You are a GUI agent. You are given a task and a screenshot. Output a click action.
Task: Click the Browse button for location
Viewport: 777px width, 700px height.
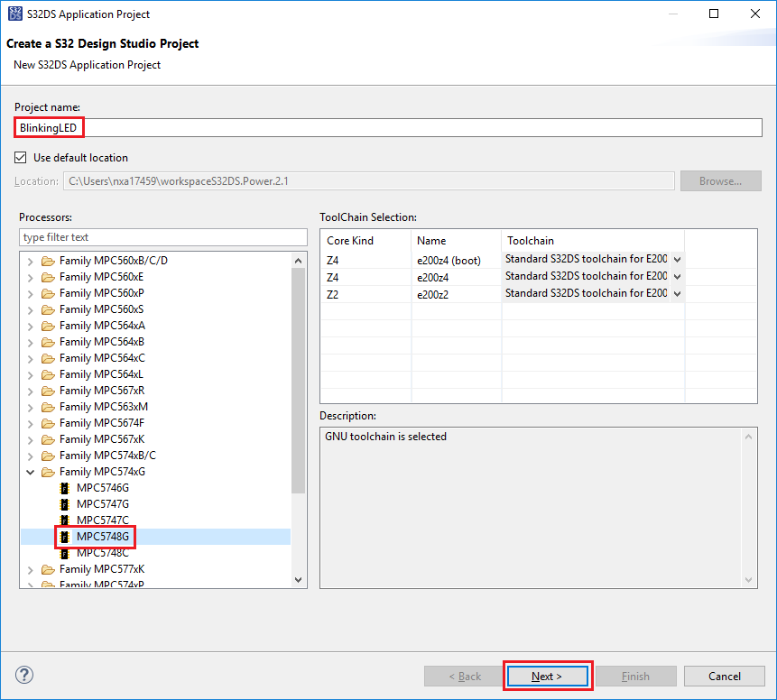(720, 180)
